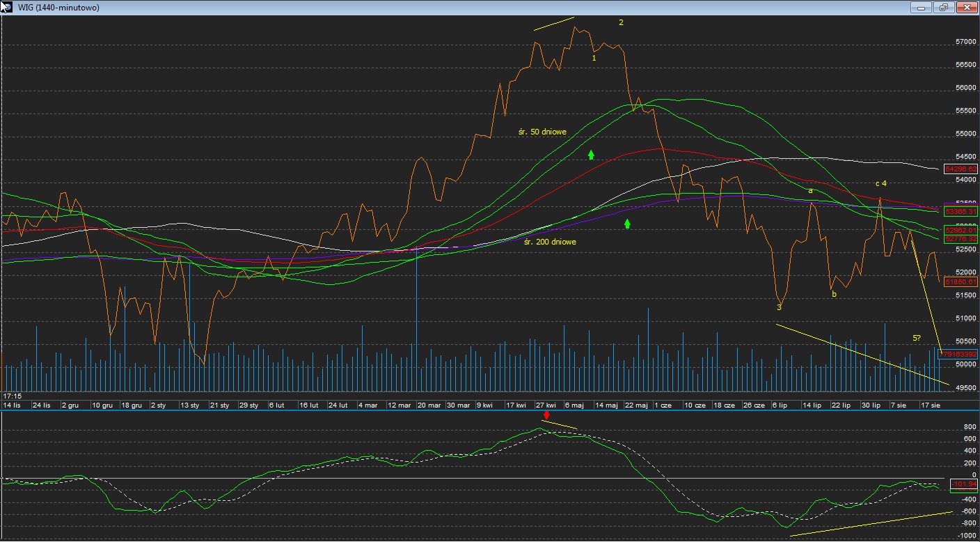This screenshot has height=542, width=980.
Task: Select the orange 51850.61 last price tag
Action: point(961,281)
